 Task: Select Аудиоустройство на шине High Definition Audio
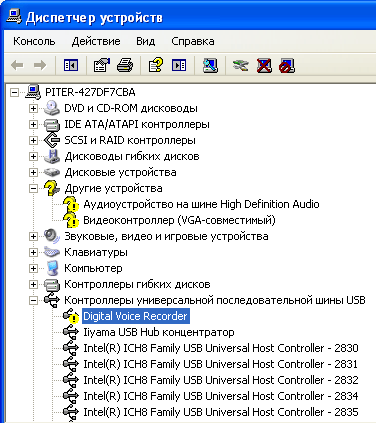pyautogui.click(x=201, y=204)
